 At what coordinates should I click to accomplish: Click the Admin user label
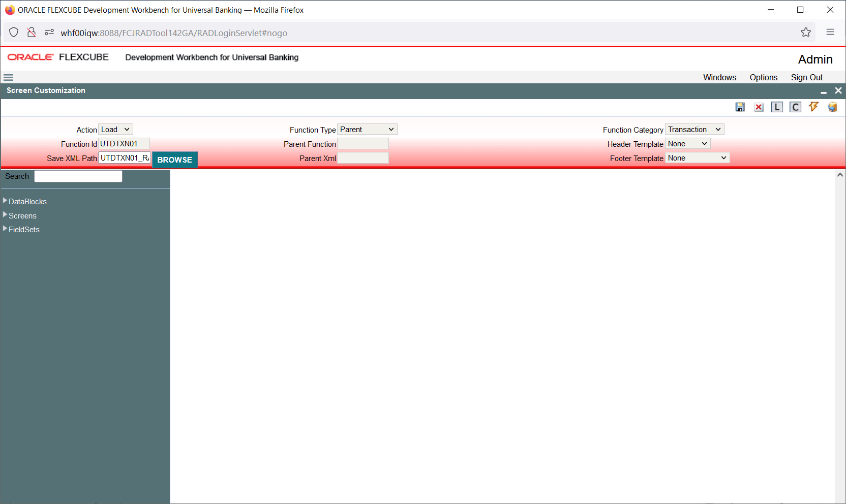click(815, 59)
